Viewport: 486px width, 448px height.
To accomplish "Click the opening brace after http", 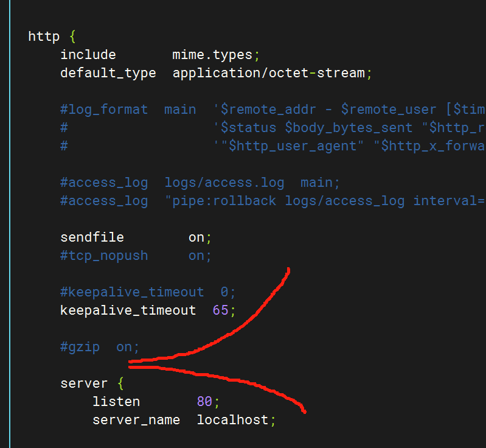I will 72,37.
